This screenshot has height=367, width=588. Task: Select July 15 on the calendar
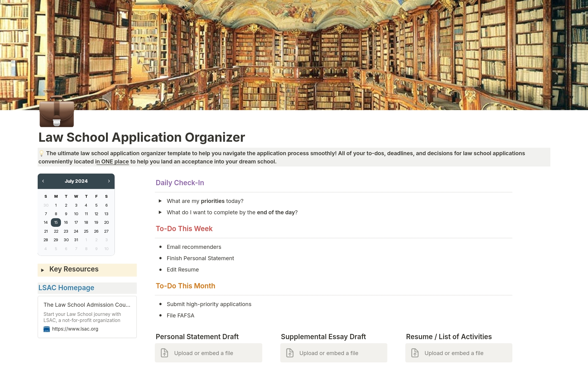tap(56, 222)
